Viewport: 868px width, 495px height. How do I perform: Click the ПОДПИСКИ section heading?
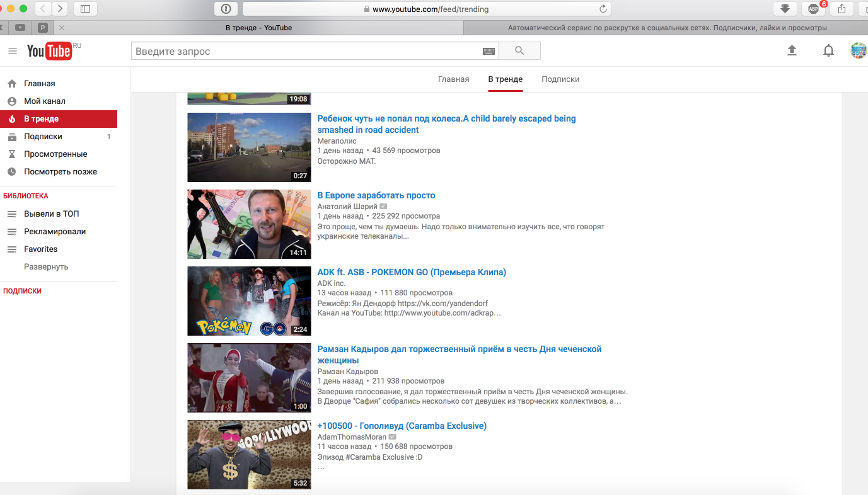(23, 291)
